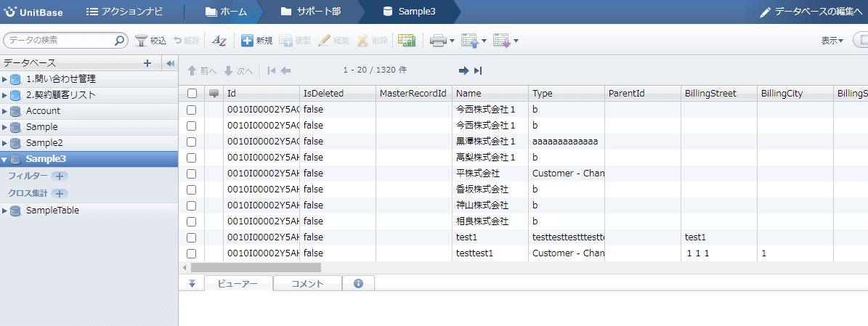868x326 pixels.
Task: Click the データの検索 search field
Action: click(60, 41)
